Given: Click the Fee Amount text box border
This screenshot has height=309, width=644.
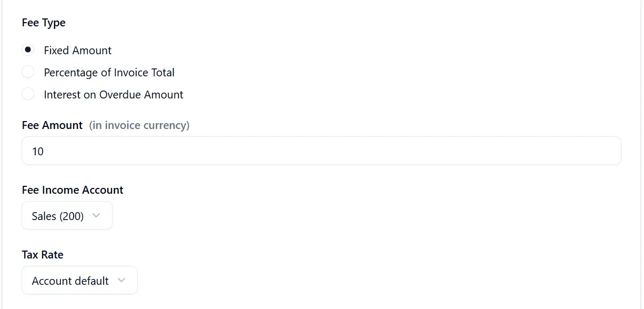Looking at the screenshot, I should pyautogui.click(x=321, y=137).
